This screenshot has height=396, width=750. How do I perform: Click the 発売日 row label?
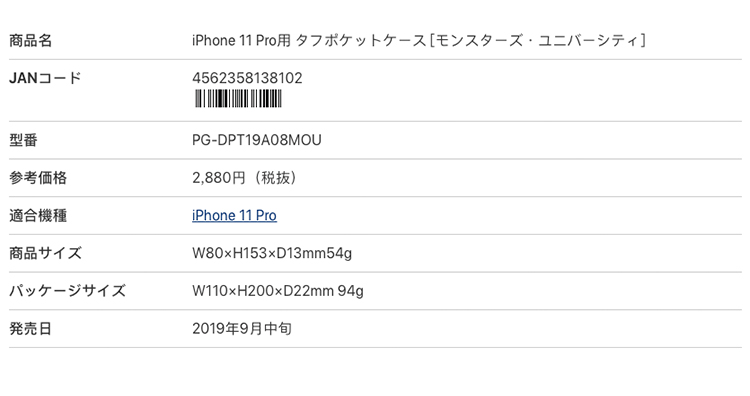click(x=31, y=329)
